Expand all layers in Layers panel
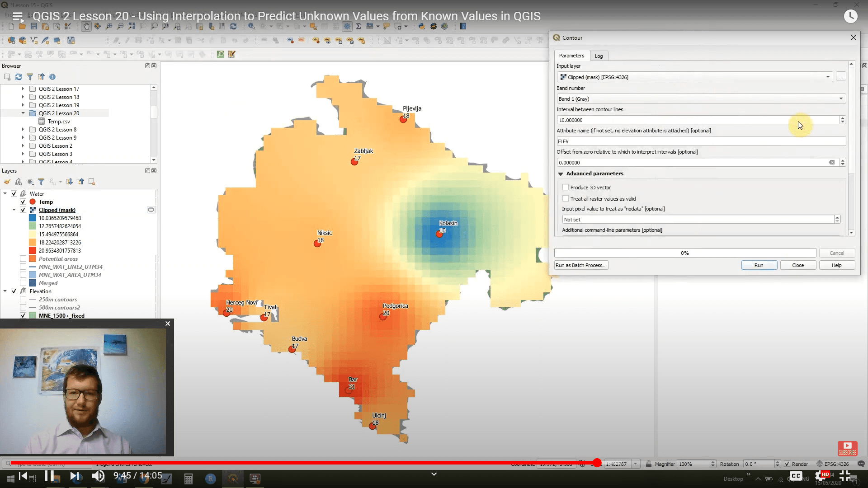This screenshot has height=488, width=868. click(69, 182)
